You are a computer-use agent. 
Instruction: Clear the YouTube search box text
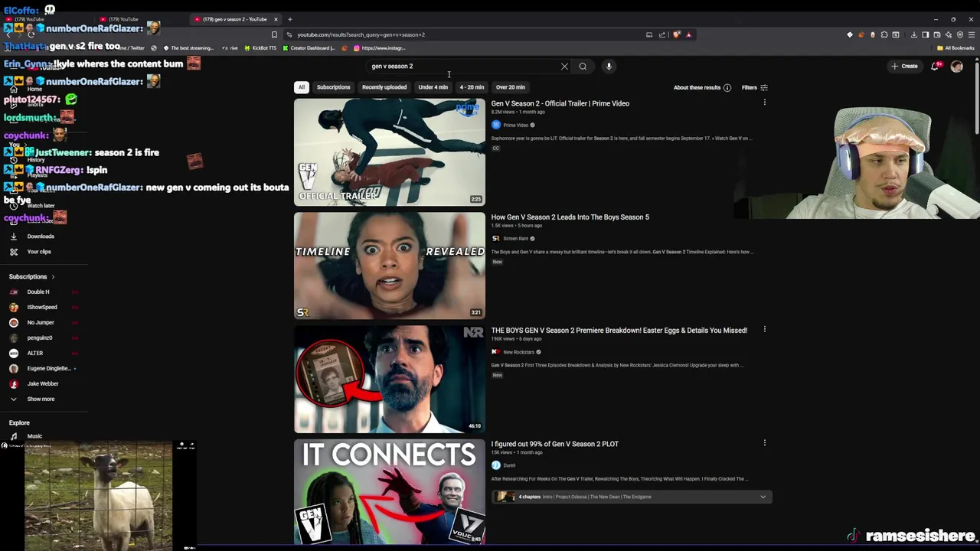point(564,67)
